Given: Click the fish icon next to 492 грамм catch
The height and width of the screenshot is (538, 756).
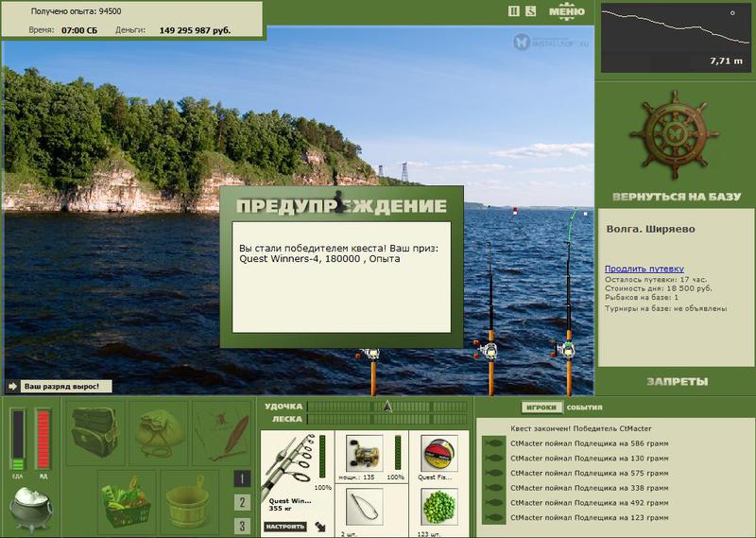Looking at the screenshot, I should coord(493,503).
